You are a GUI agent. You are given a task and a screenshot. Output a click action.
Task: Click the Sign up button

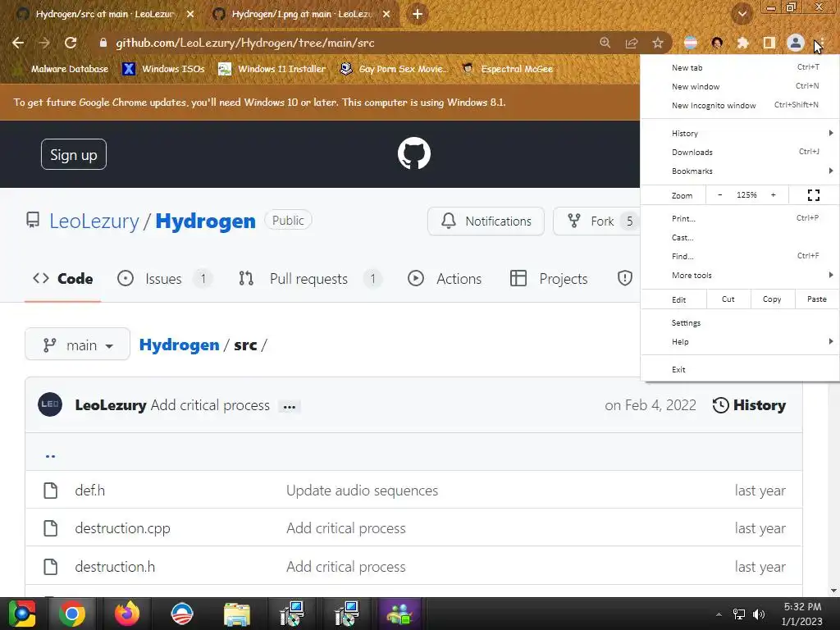click(73, 154)
